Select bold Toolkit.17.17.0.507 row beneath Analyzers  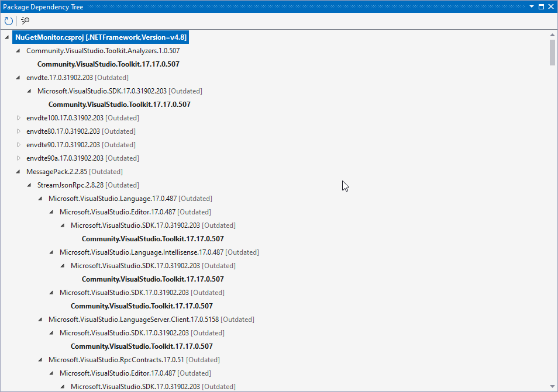pos(108,64)
